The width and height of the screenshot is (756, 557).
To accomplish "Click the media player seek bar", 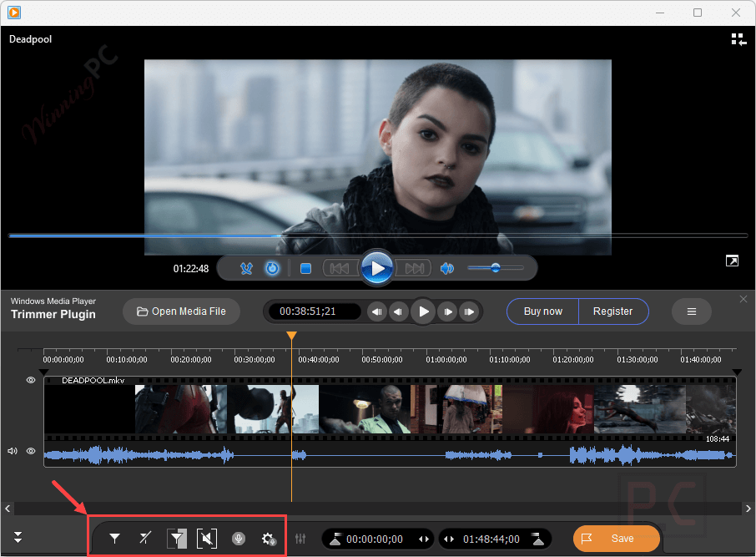I will pyautogui.click(x=378, y=235).
